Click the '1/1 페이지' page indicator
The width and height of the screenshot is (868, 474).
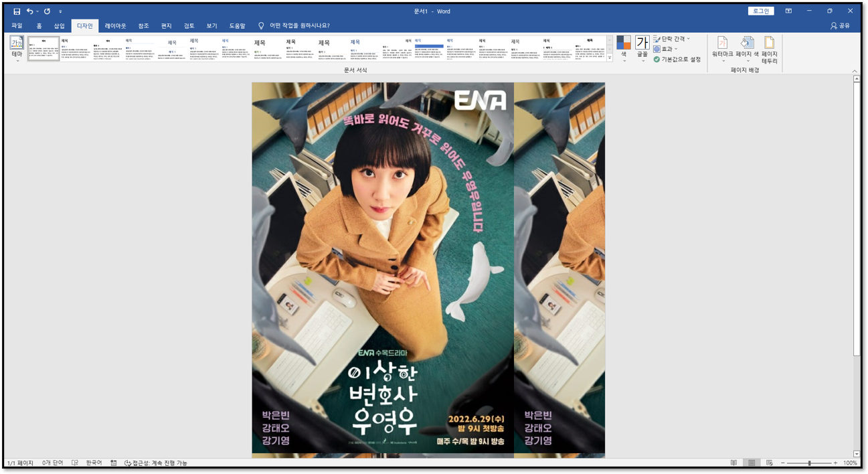click(20, 463)
